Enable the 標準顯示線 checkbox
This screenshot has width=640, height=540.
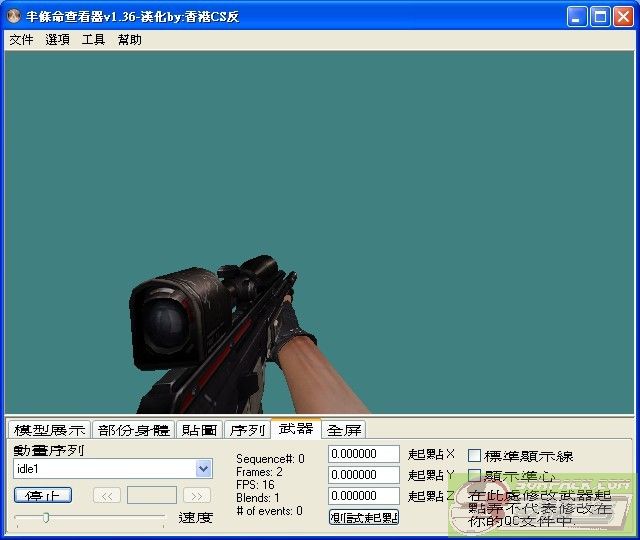tap(475, 456)
